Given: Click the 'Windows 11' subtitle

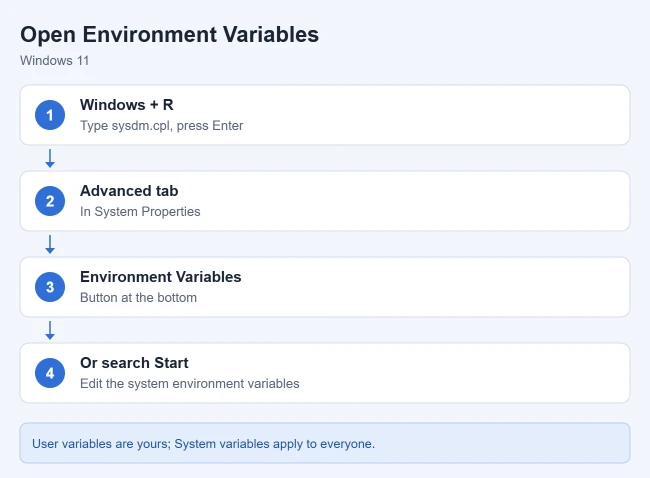Looking at the screenshot, I should click(55, 61).
